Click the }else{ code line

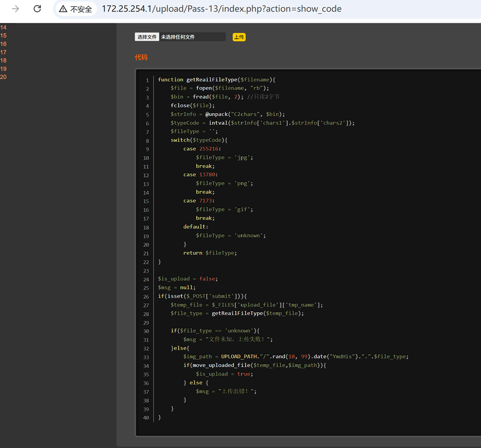(180, 348)
